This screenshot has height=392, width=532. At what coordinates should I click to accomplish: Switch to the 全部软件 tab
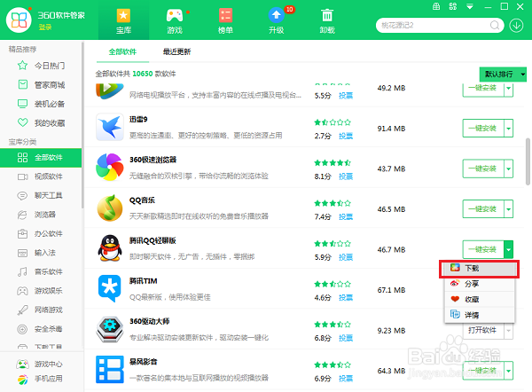click(x=122, y=52)
